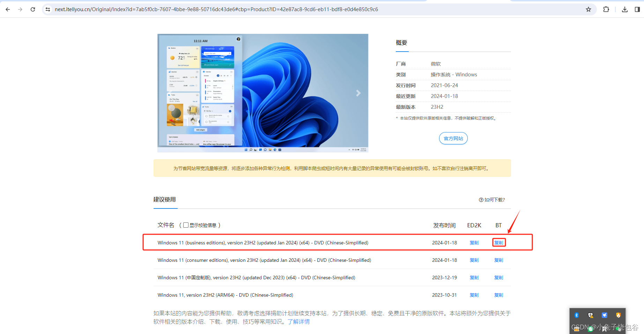Copy ED2K link for 中国定制版
Image resolution: width=644 pixels, height=334 pixels.
pyautogui.click(x=474, y=278)
